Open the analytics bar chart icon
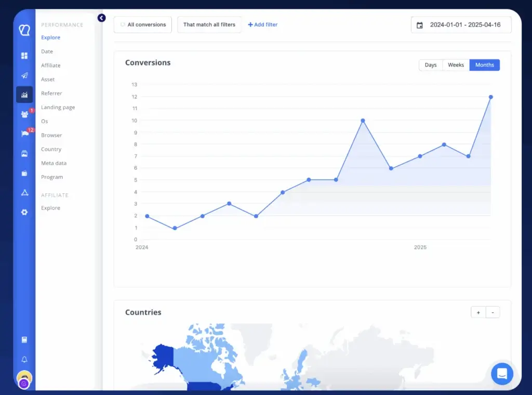Screen dimensions: 532x395 click(x=23, y=95)
